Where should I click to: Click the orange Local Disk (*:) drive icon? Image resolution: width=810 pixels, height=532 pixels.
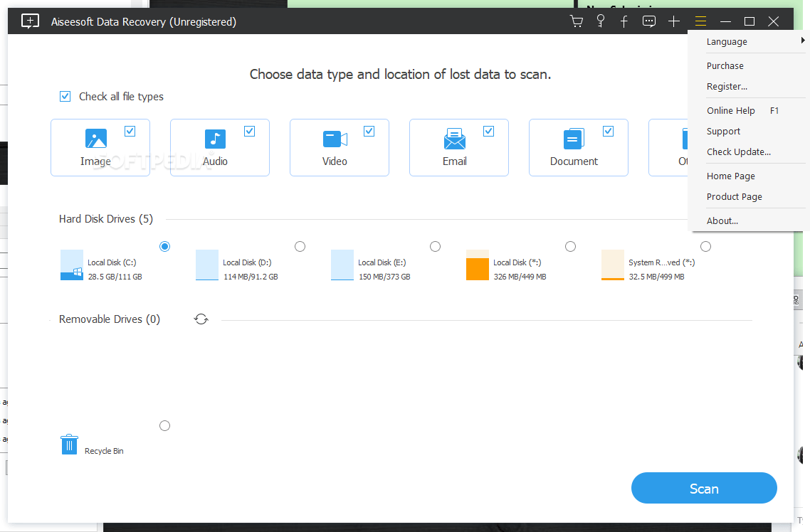coord(478,265)
